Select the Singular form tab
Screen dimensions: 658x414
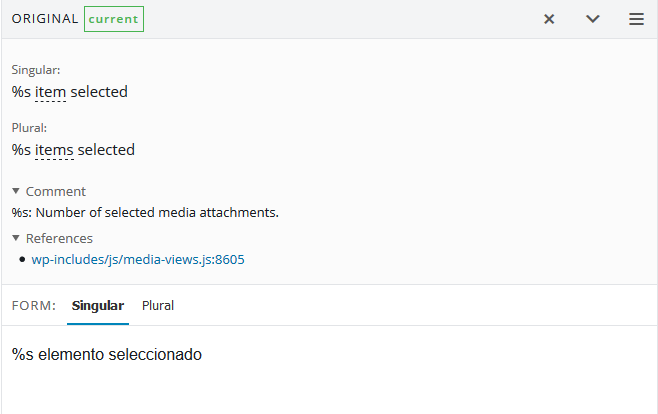pyautogui.click(x=98, y=305)
